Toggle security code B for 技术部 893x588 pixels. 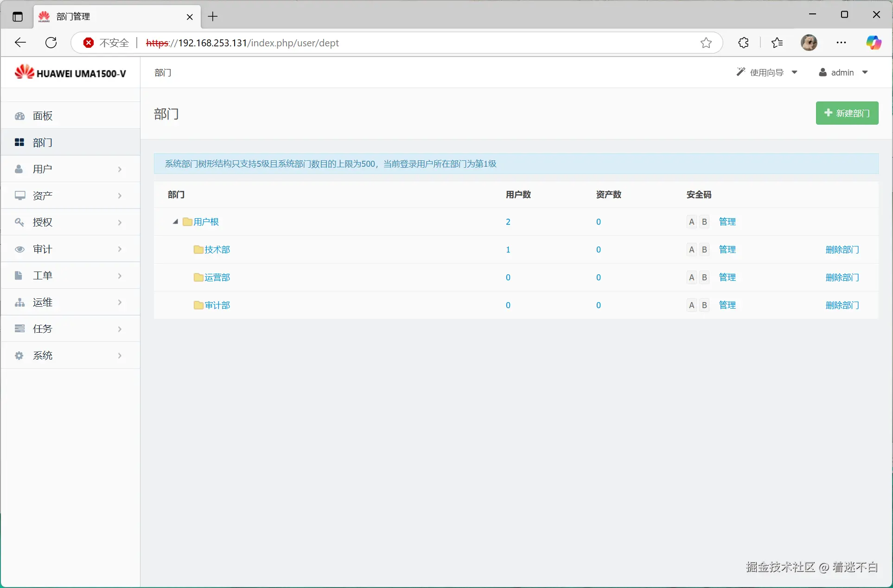tap(704, 250)
